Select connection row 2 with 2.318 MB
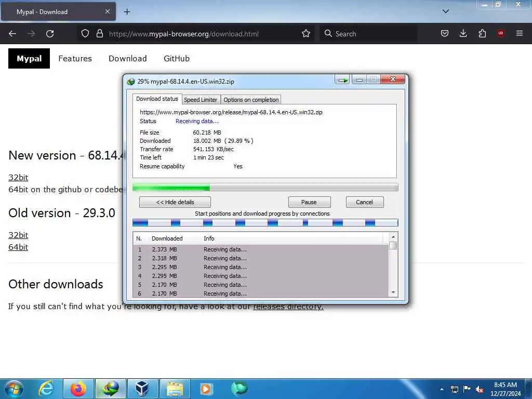The image size is (532, 399). (x=261, y=258)
